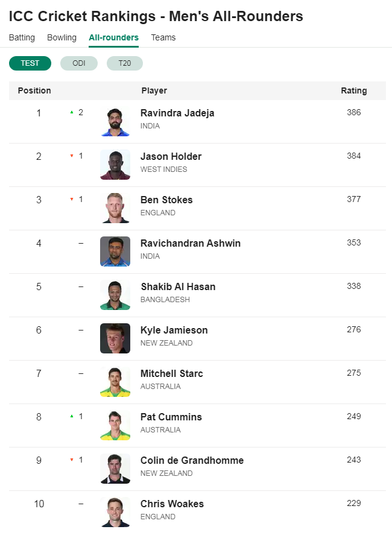Click Shakib Al Hasan's player photo
Image resolution: width=392 pixels, height=541 pixels.
click(115, 295)
